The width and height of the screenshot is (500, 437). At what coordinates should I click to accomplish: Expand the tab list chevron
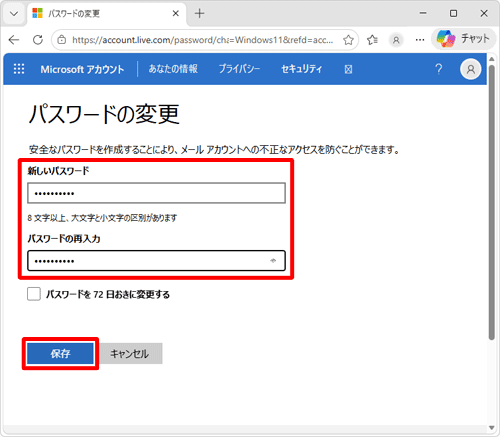click(x=14, y=14)
